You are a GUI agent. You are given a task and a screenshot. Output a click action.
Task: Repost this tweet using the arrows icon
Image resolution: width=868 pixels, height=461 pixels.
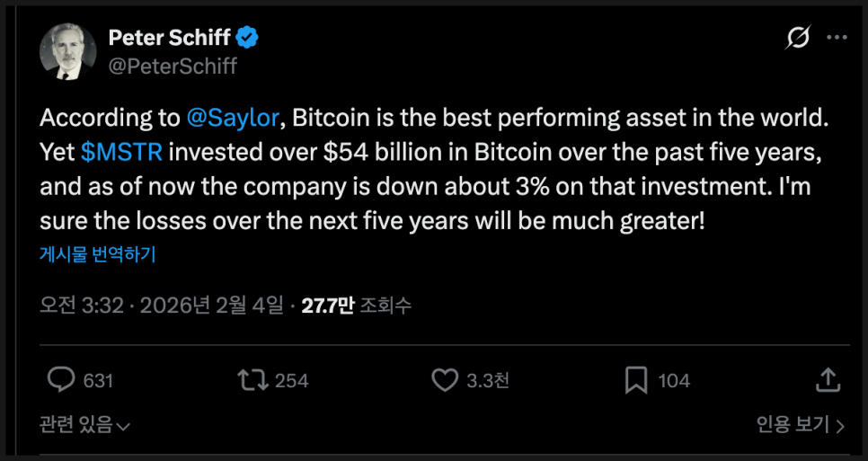coord(252,380)
